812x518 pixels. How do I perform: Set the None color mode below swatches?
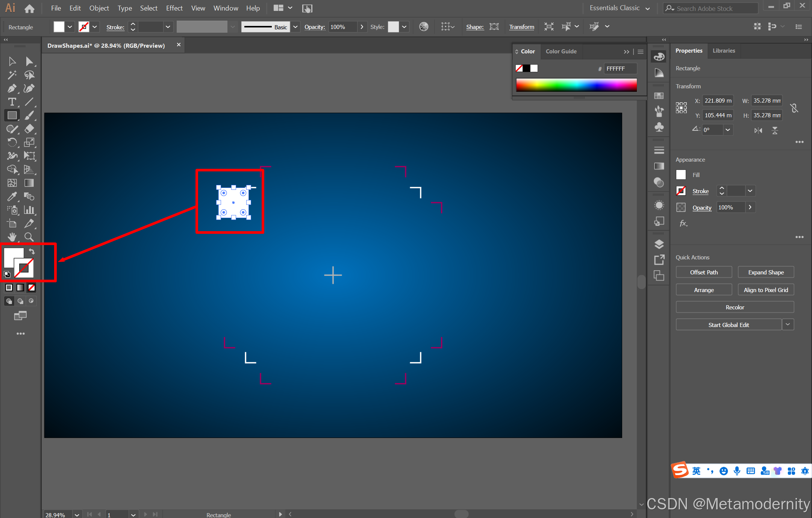(32, 288)
